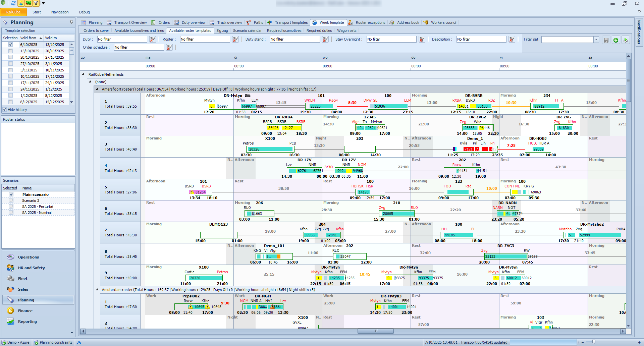The width and height of the screenshot is (644, 346).
Task: Click the refresh icon in quick access toolbar
Action: tap(13, 3)
